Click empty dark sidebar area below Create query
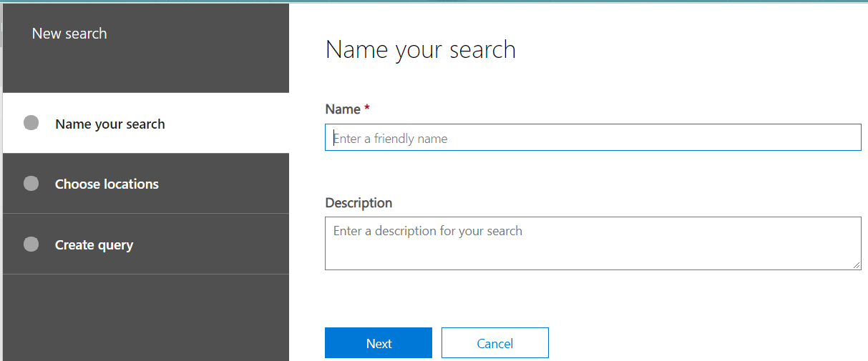868x361 pixels. point(146,317)
